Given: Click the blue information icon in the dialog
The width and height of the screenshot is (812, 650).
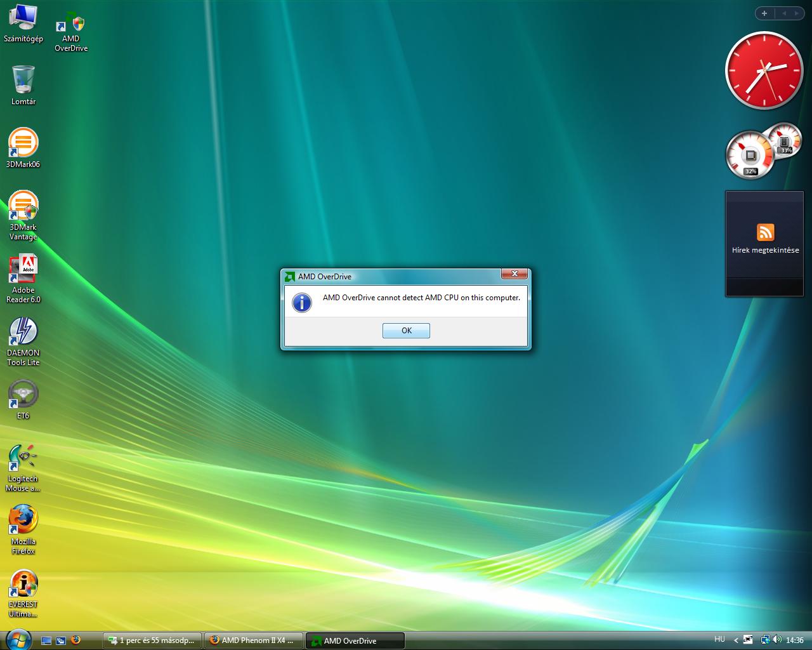Looking at the screenshot, I should tap(302, 302).
